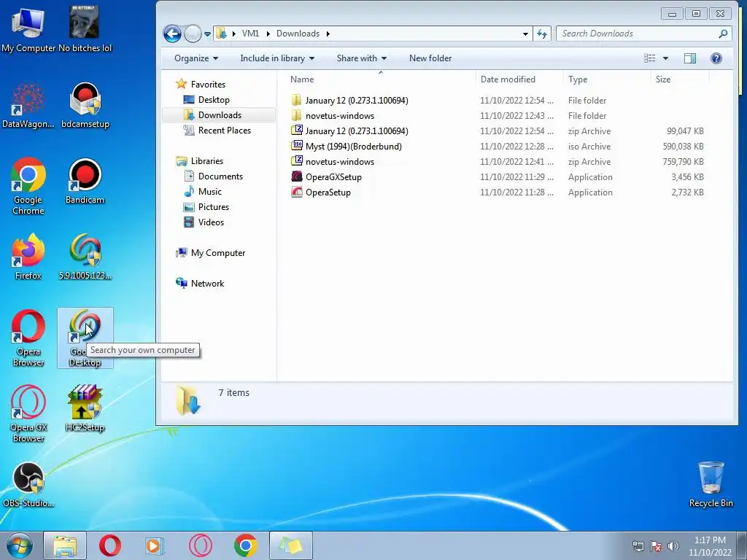Select My Computer in navigation pane

pos(217,253)
